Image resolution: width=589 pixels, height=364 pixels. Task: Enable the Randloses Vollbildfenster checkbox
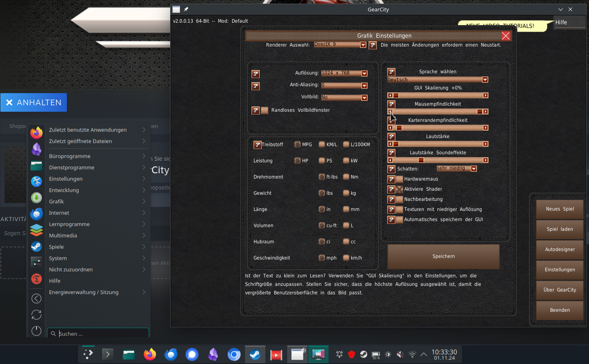(x=265, y=110)
